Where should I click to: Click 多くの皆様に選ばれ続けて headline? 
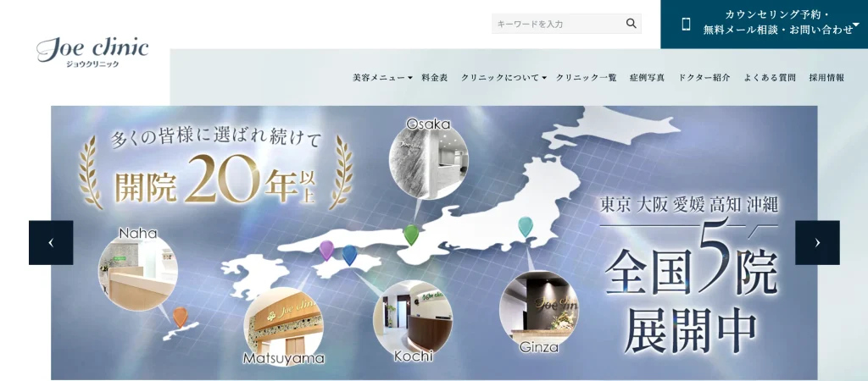click(x=216, y=139)
